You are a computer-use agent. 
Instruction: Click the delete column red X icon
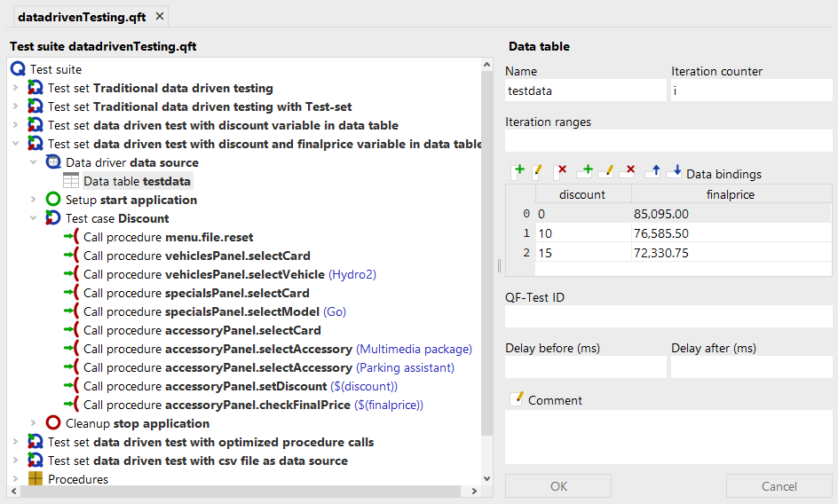tap(559, 172)
